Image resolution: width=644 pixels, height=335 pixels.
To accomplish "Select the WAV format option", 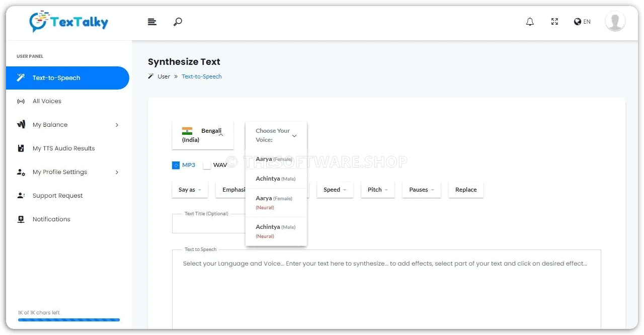I will pyautogui.click(x=215, y=165).
